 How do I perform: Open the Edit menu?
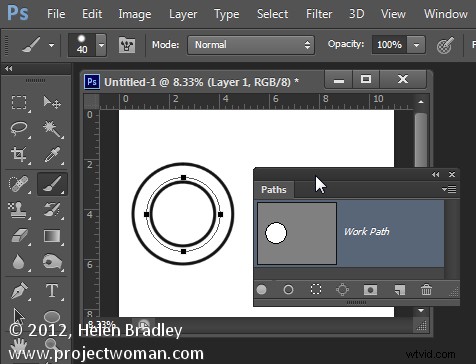coord(92,14)
